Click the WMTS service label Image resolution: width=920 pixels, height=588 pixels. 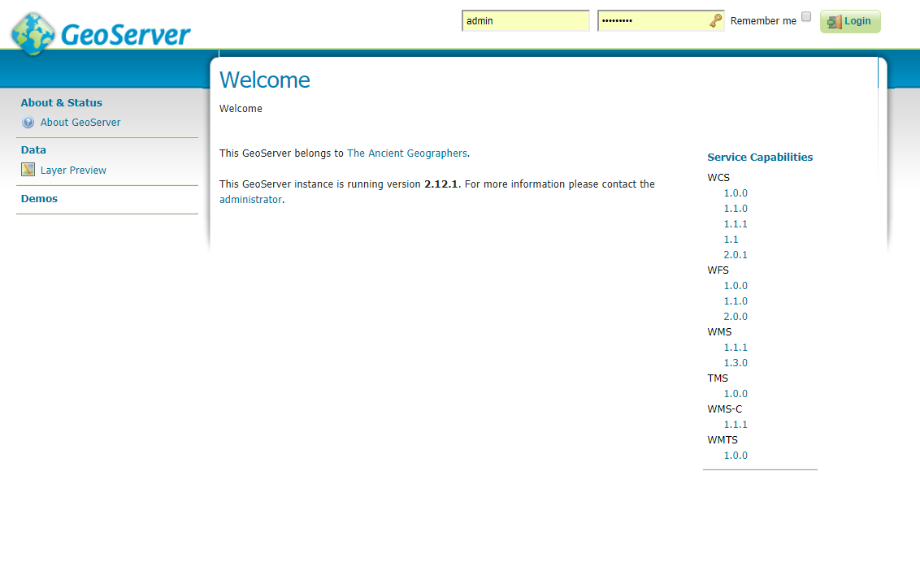723,439
